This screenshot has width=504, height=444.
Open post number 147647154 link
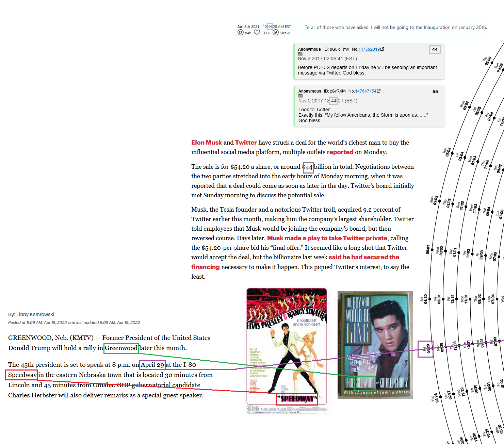pyautogui.click(x=365, y=91)
